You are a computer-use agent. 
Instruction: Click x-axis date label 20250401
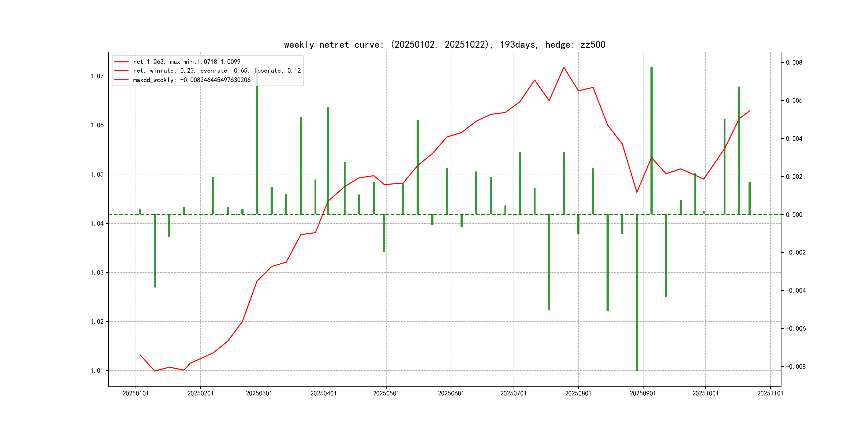(x=323, y=393)
